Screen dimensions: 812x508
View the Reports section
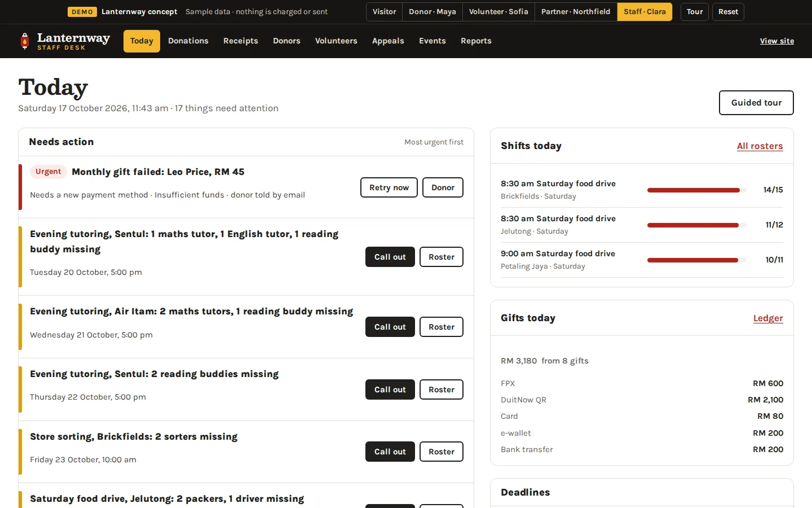476,41
